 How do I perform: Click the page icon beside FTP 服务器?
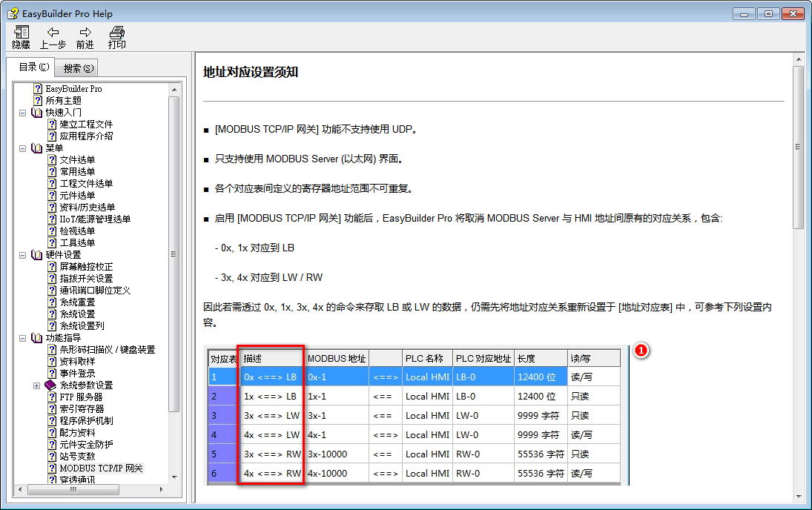[x=52, y=397]
